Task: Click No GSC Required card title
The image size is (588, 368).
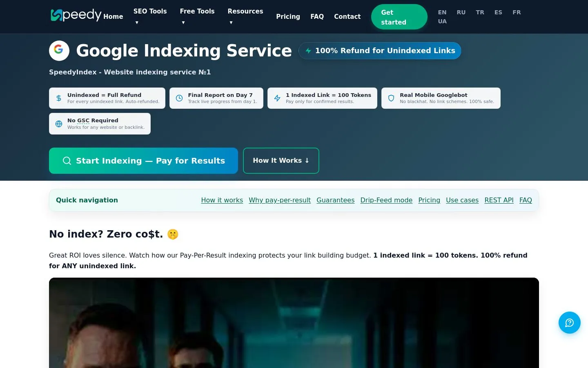Action: click(93, 120)
